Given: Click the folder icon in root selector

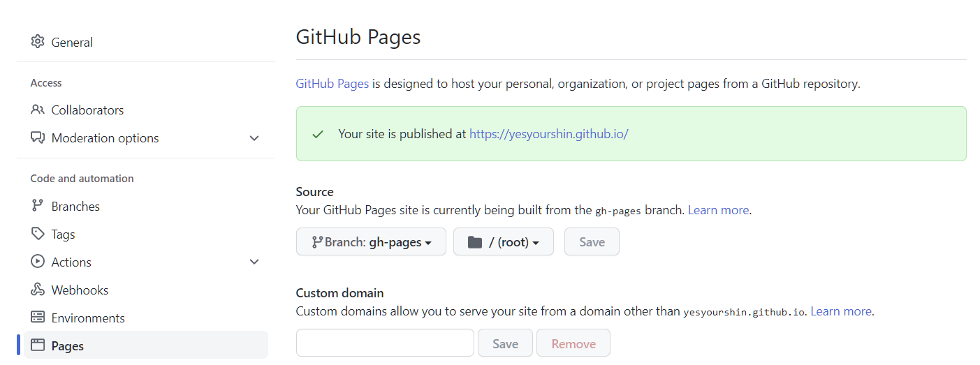Looking at the screenshot, I should (475, 242).
